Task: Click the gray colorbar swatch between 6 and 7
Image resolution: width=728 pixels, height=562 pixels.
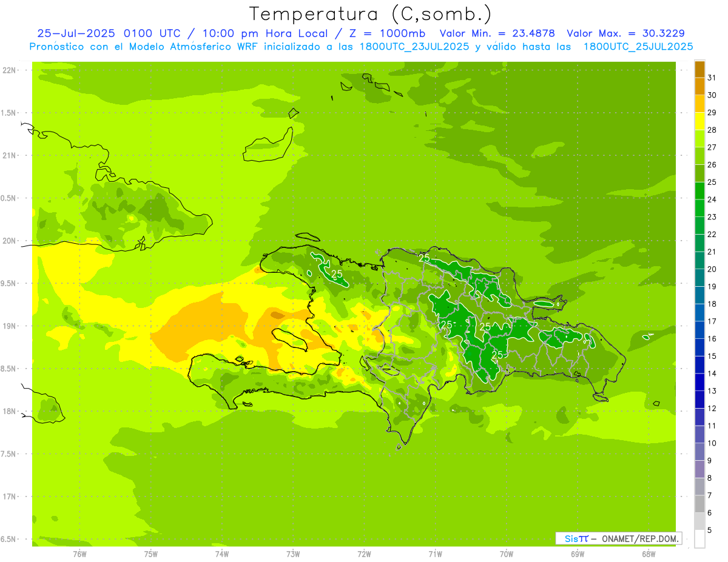Action: (x=699, y=504)
